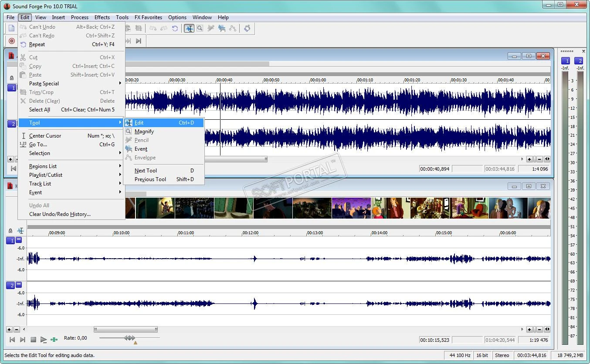Click Go to Start in upper window transport

[13, 169]
